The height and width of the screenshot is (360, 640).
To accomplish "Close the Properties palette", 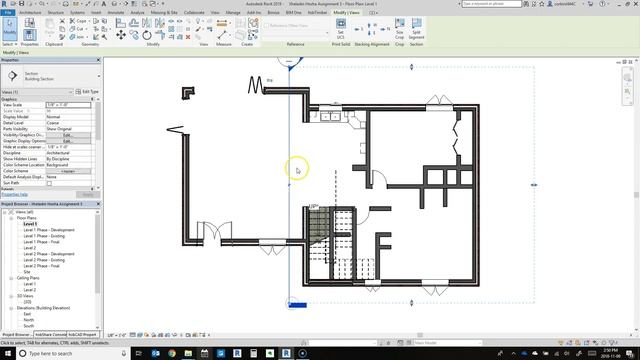I will click(x=98, y=60).
